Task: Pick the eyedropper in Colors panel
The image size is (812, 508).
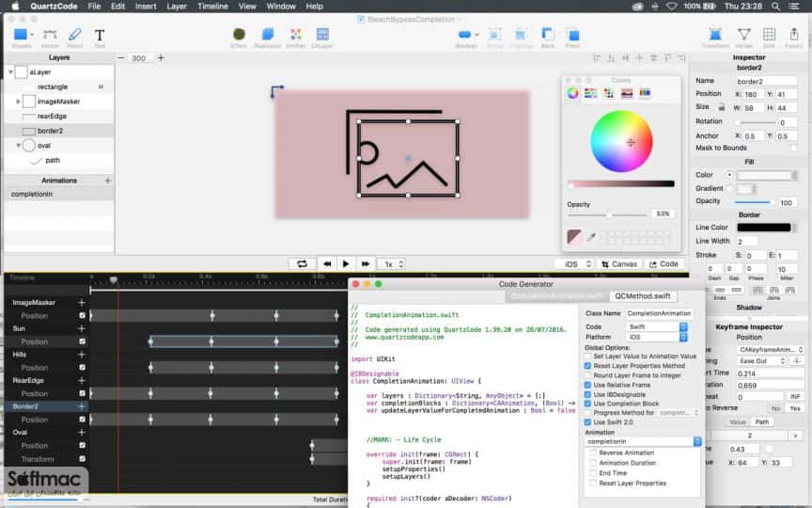Action: [x=591, y=237]
